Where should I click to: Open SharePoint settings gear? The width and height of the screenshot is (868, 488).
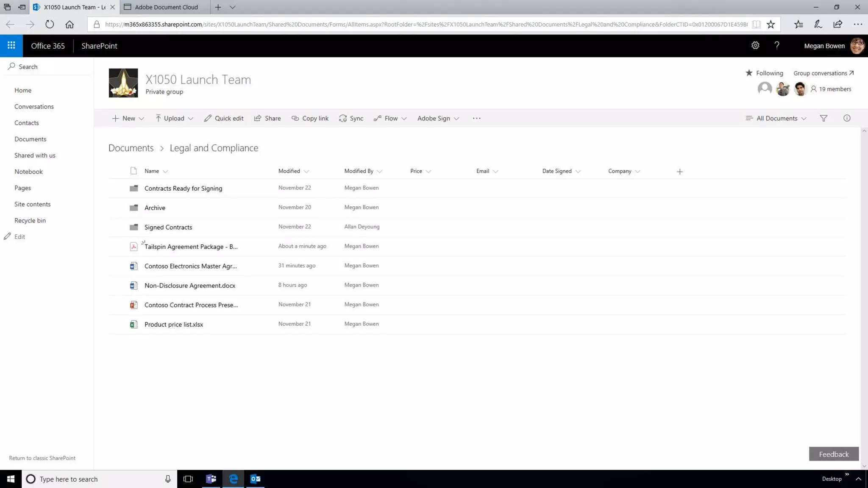click(x=755, y=46)
